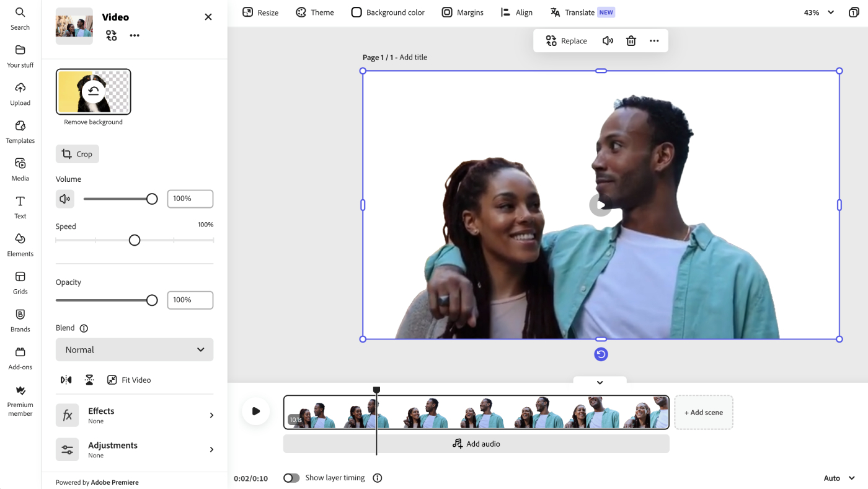
Task: Open the Media panel
Action: point(20,170)
